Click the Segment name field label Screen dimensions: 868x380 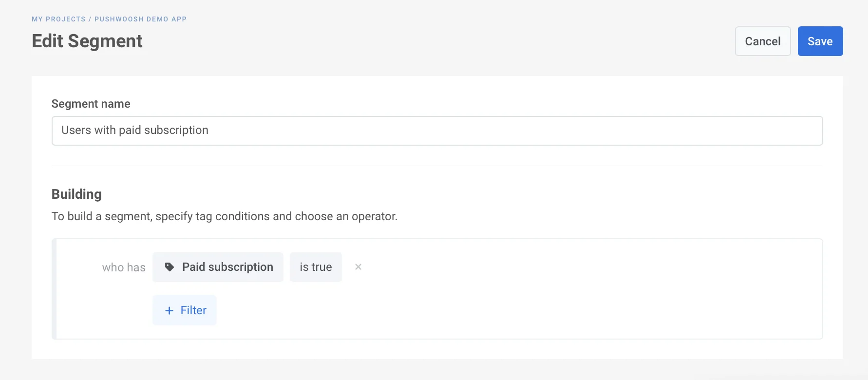click(x=91, y=104)
